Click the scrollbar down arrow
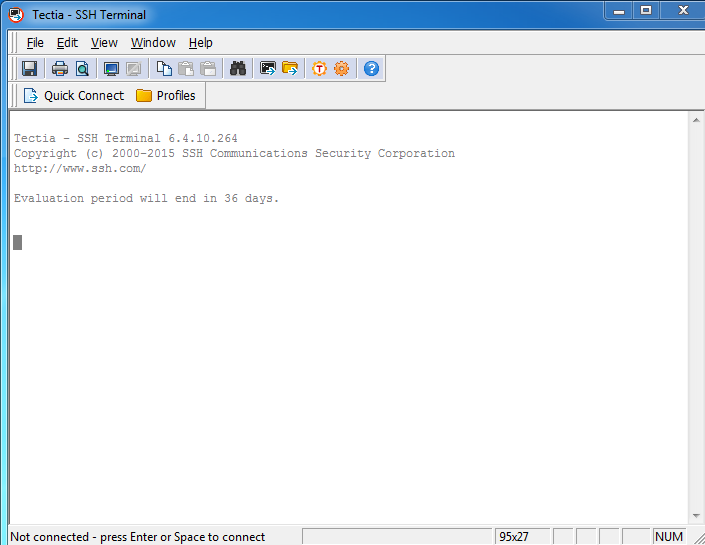Image resolution: width=705 pixels, height=545 pixels. (696, 516)
